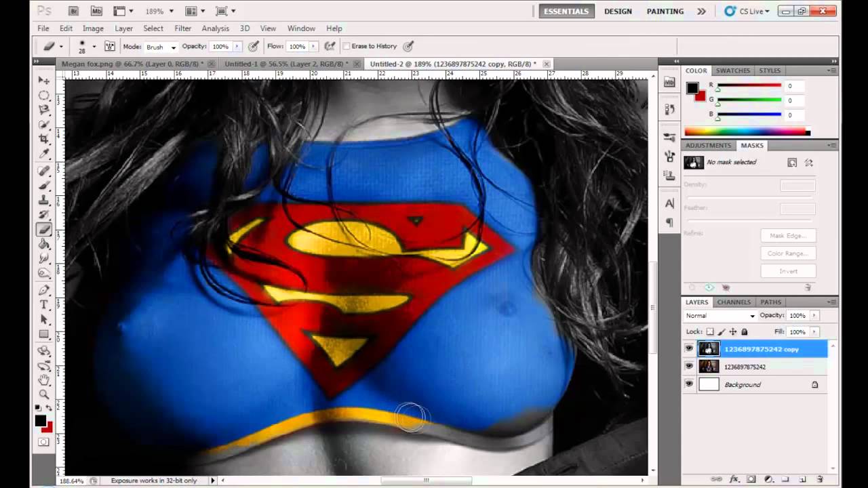Screen dimensions: 868x488
Task: Open the layer blend mode Normal dropdown
Action: (720, 316)
